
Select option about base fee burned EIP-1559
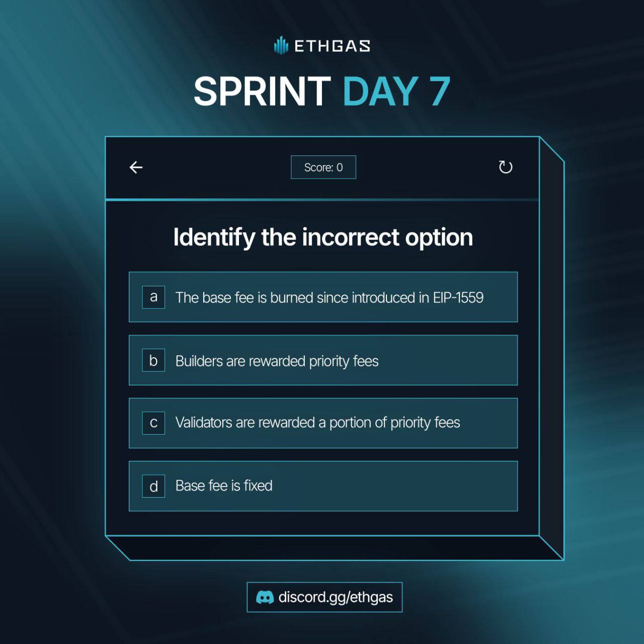(323, 297)
